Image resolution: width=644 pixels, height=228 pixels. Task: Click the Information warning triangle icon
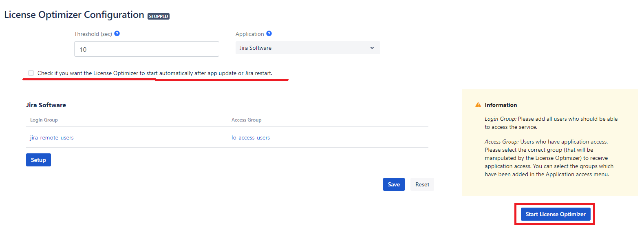tap(478, 105)
